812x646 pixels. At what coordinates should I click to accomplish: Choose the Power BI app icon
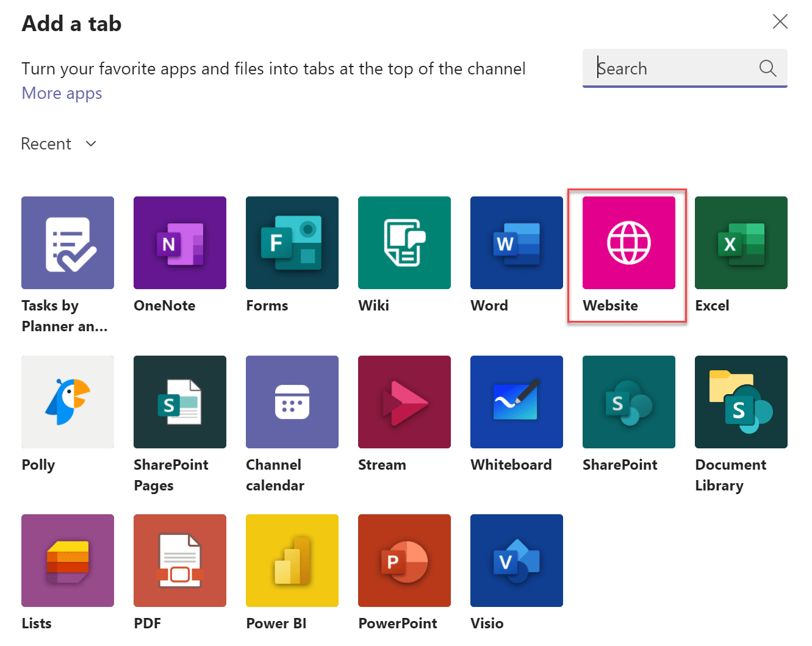[292, 560]
